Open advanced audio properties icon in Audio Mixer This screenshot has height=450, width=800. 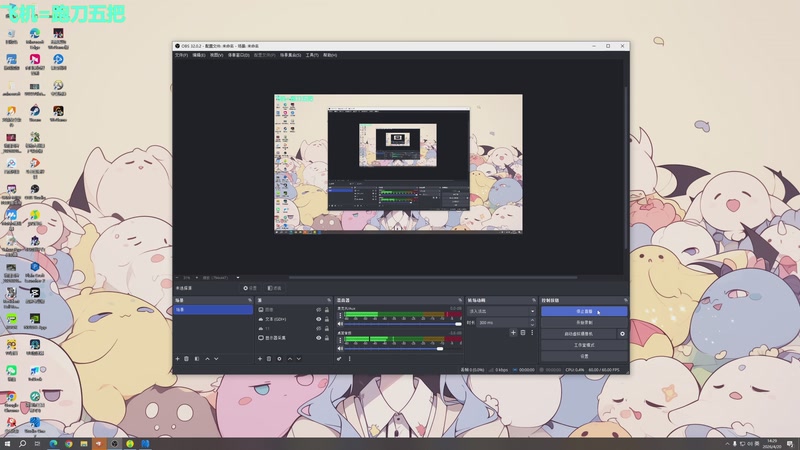coord(339,359)
